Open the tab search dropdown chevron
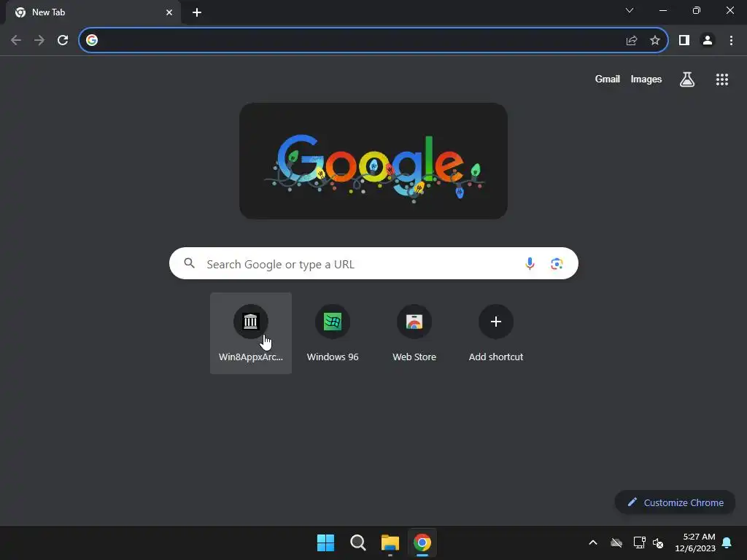747x560 pixels. tap(630, 10)
